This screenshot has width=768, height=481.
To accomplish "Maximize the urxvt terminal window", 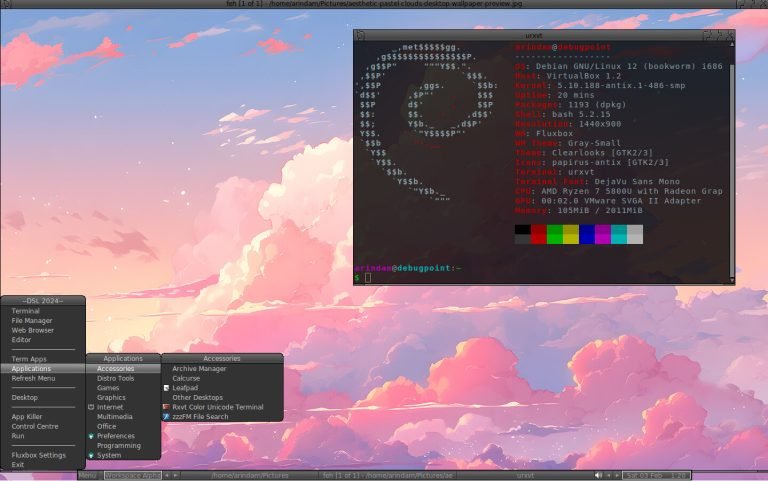I will [x=719, y=35].
